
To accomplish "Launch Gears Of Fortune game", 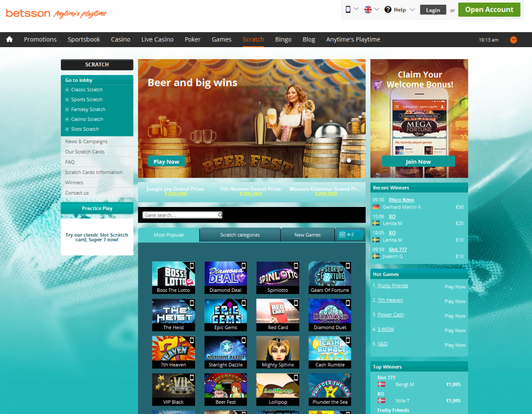I will [330, 277].
